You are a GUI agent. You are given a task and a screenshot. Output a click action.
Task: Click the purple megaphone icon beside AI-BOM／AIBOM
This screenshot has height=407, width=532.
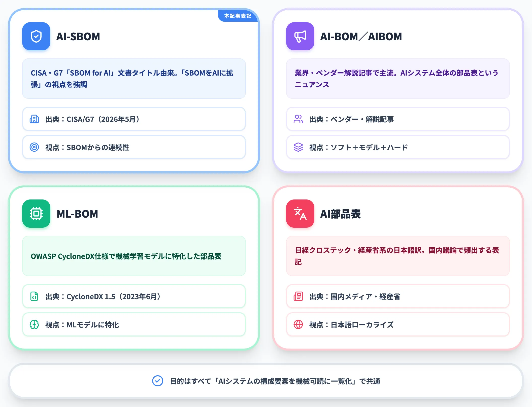coord(300,36)
